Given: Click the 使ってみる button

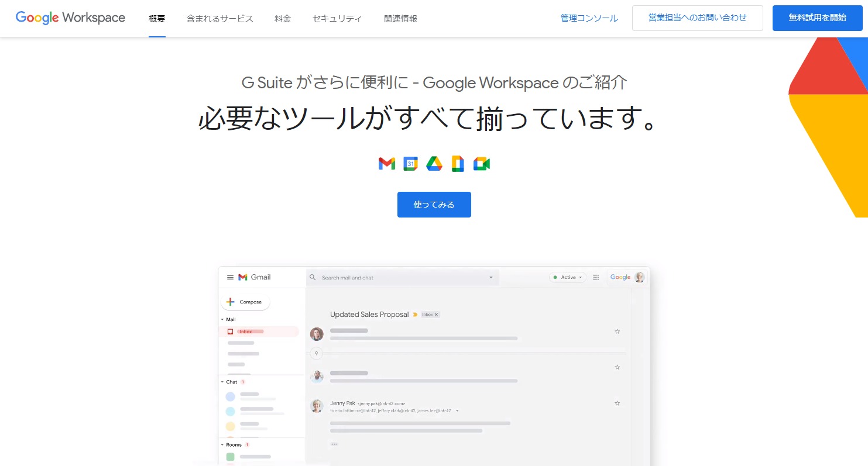Looking at the screenshot, I should 434,205.
